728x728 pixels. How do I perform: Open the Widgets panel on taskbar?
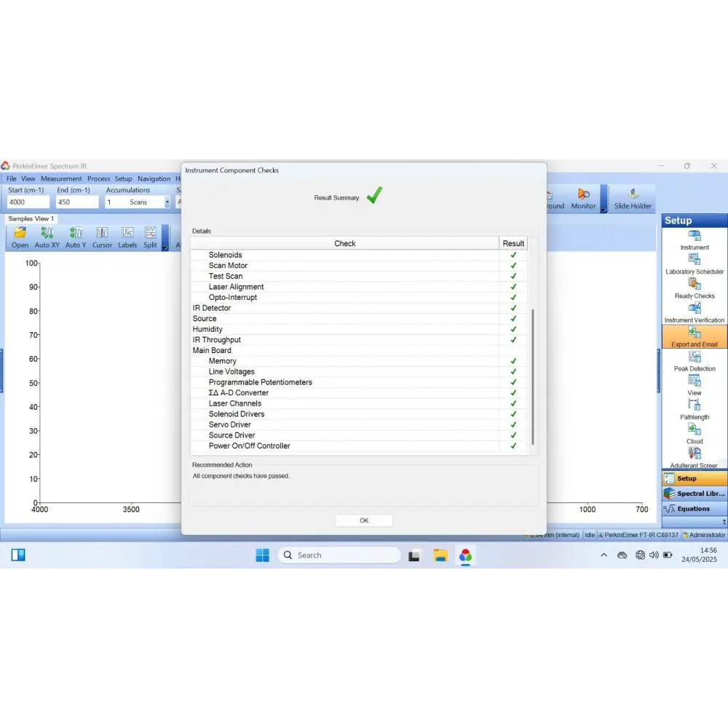pos(18,555)
